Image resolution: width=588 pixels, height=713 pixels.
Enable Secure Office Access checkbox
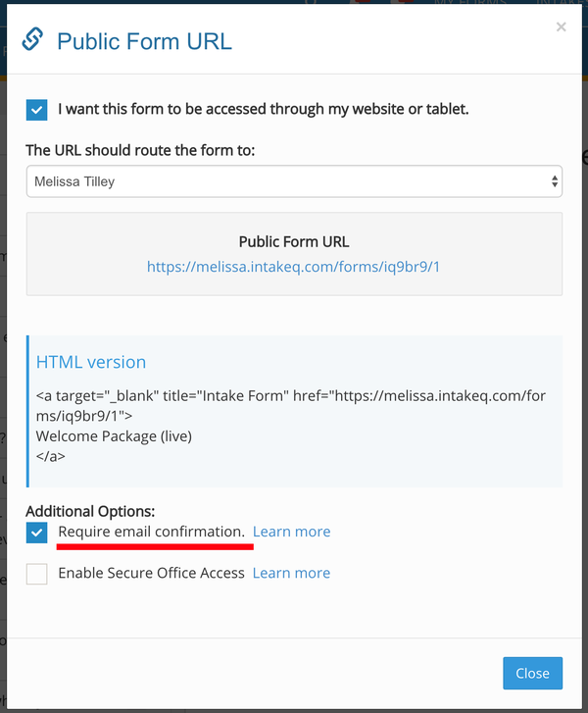pos(37,574)
